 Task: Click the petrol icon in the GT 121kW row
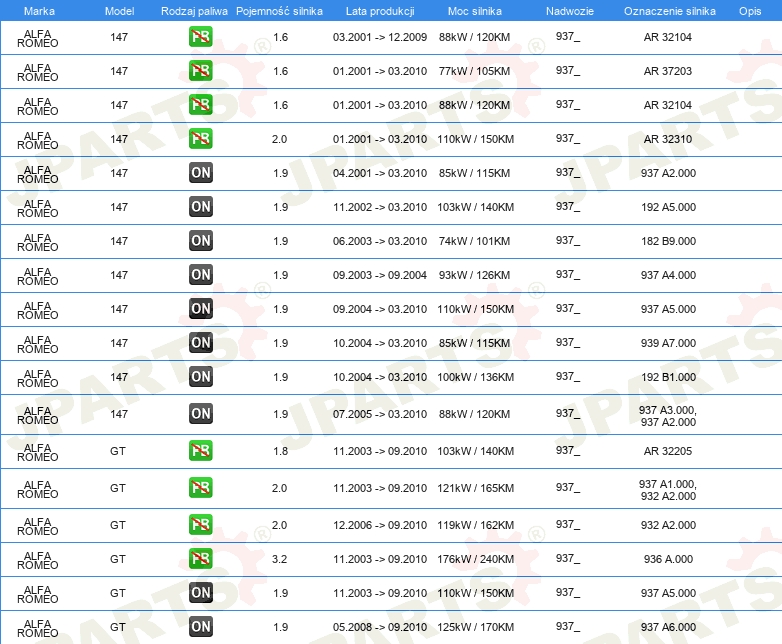pyautogui.click(x=200, y=487)
